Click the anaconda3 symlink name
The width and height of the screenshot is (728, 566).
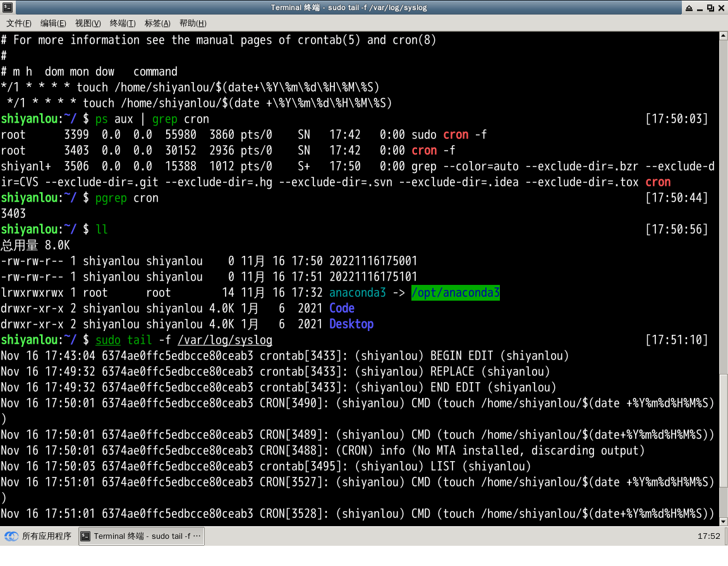coord(358,292)
